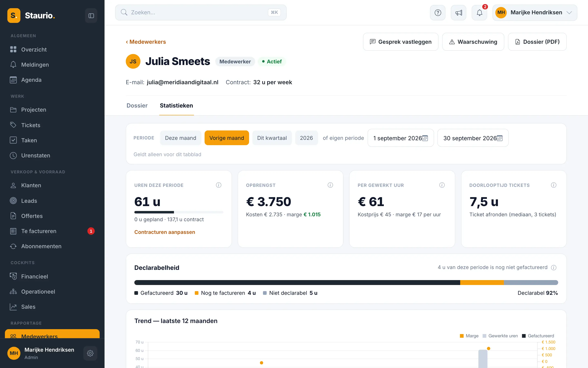Image resolution: width=588 pixels, height=368 pixels.
Task: Select Vorige maand period
Action: point(227,138)
